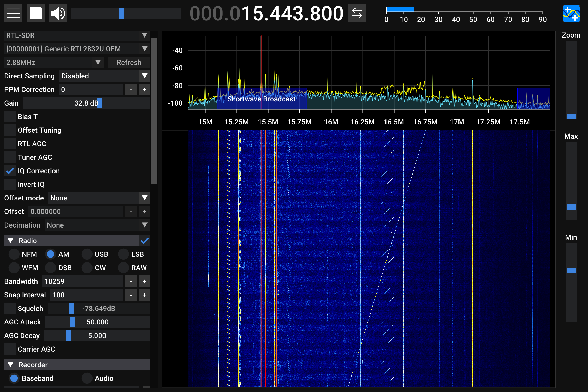Enable the Invert IQ checkbox
588x392 pixels.
pyautogui.click(x=10, y=184)
